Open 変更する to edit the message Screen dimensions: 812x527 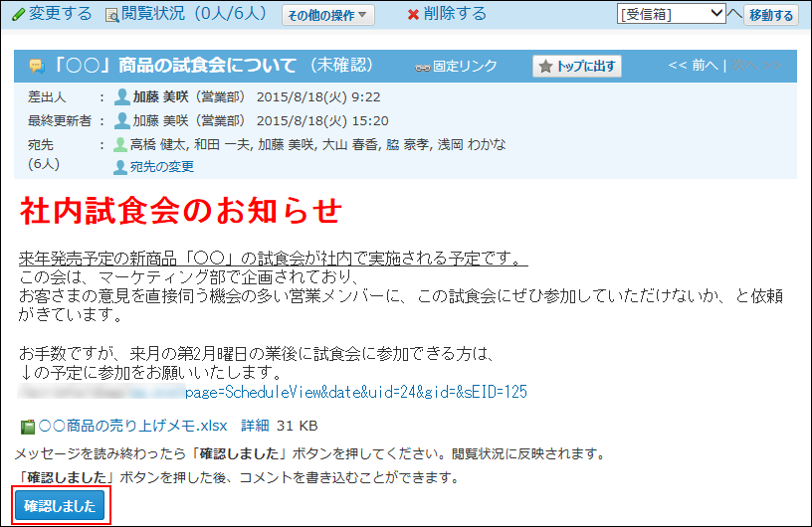[x=60, y=14]
